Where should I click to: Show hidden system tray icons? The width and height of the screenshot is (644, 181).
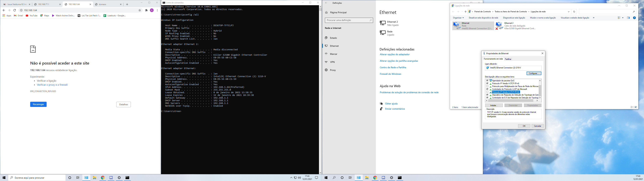point(291,178)
